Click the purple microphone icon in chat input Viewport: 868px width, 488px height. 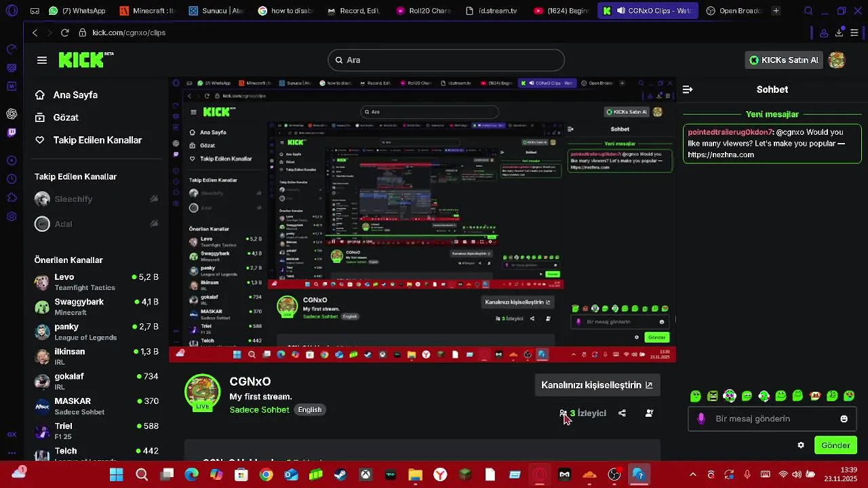coord(701,419)
